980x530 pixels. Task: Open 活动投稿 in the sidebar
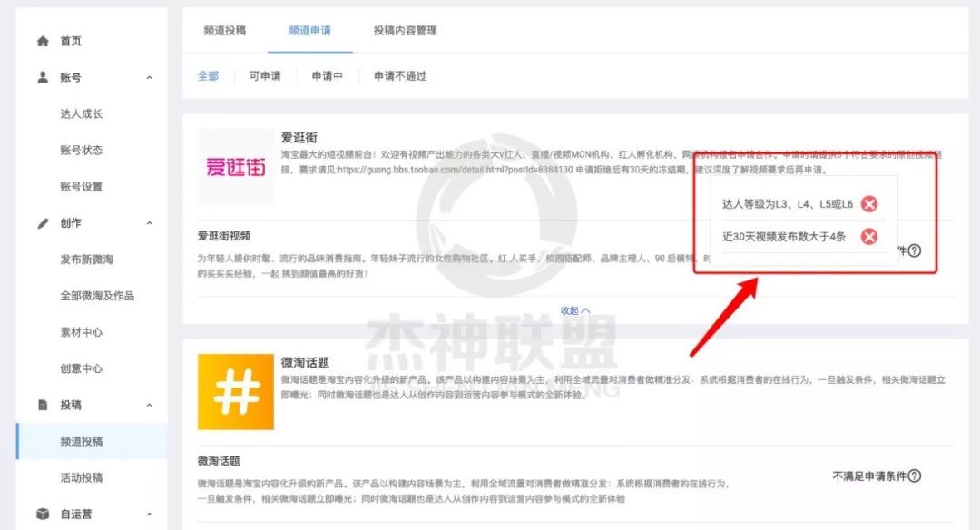(x=82, y=477)
